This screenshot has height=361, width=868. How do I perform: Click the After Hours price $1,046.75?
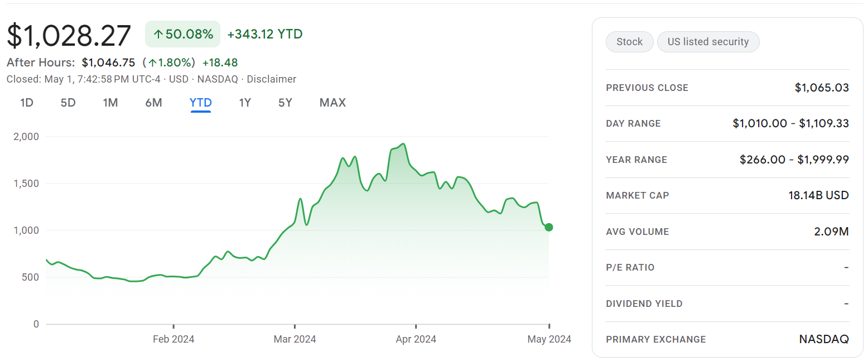tap(108, 62)
